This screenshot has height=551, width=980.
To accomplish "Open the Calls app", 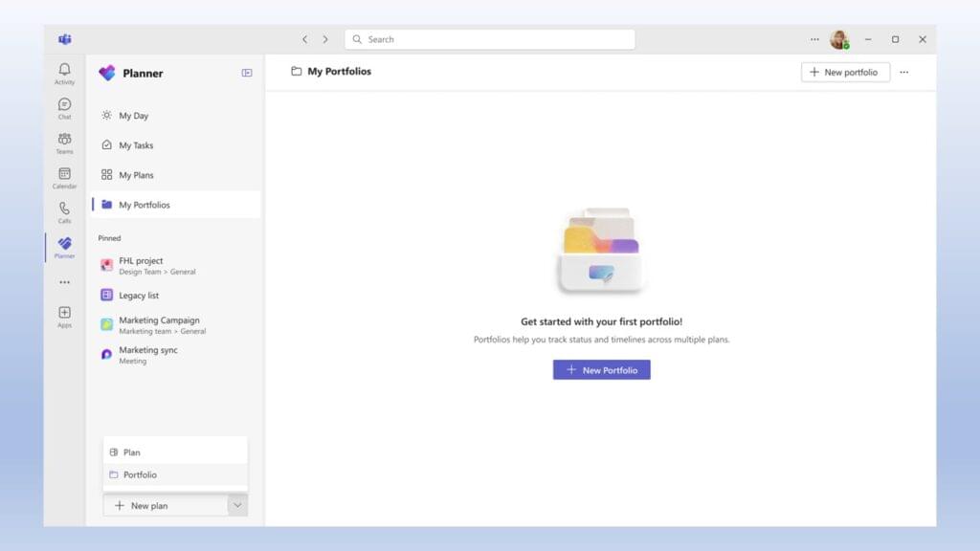I will 64,211.
